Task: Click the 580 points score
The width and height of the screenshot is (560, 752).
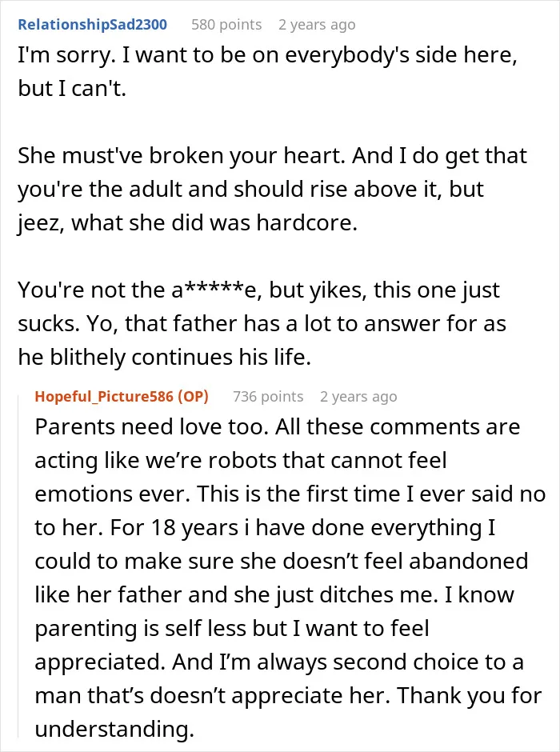Action: point(226,25)
